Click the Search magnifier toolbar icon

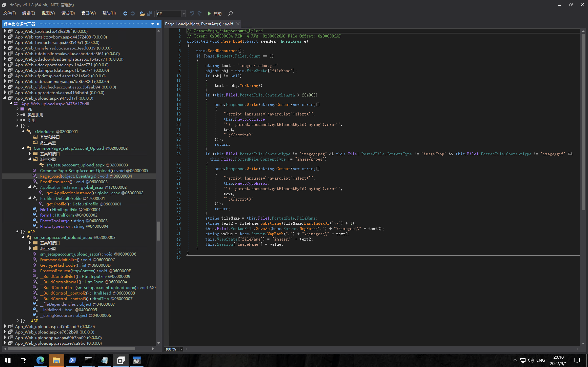click(230, 14)
